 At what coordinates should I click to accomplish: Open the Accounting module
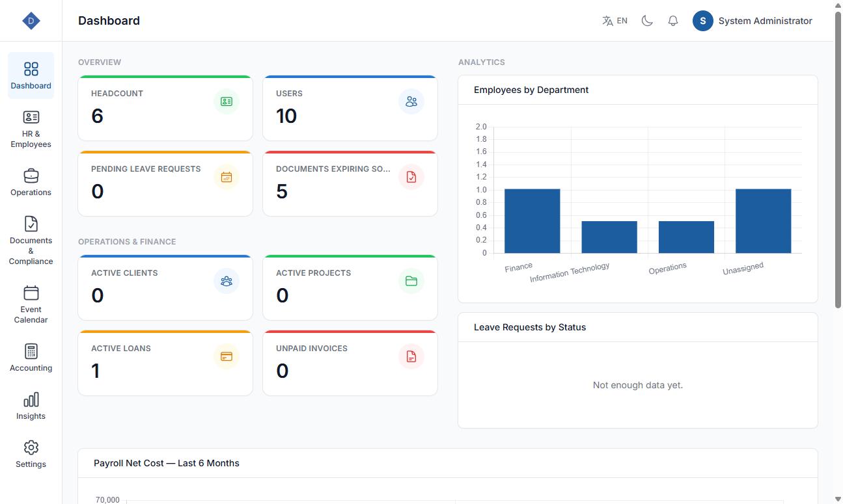[x=31, y=358]
